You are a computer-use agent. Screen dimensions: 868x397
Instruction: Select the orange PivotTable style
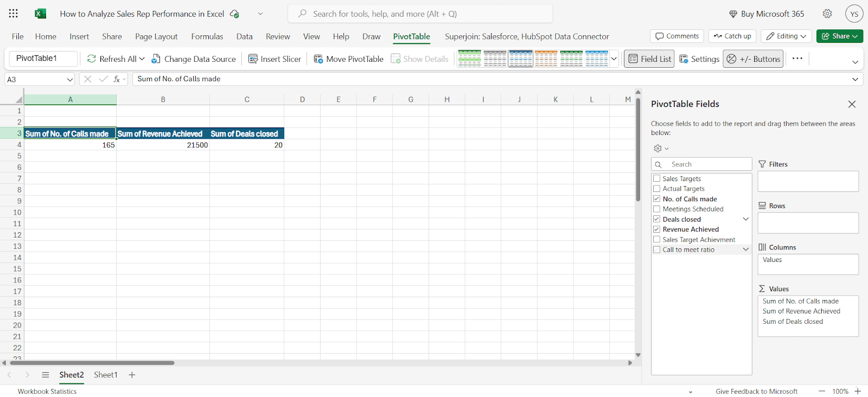pyautogui.click(x=546, y=59)
